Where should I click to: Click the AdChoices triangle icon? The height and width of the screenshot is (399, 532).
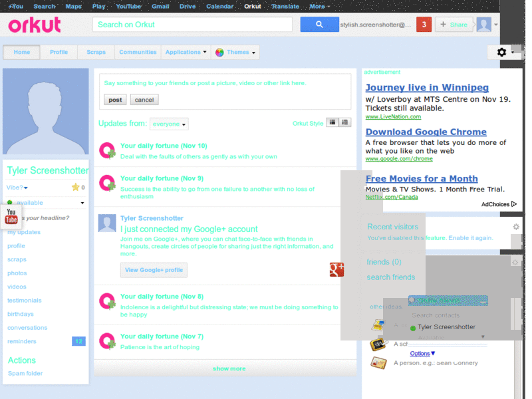pos(513,204)
